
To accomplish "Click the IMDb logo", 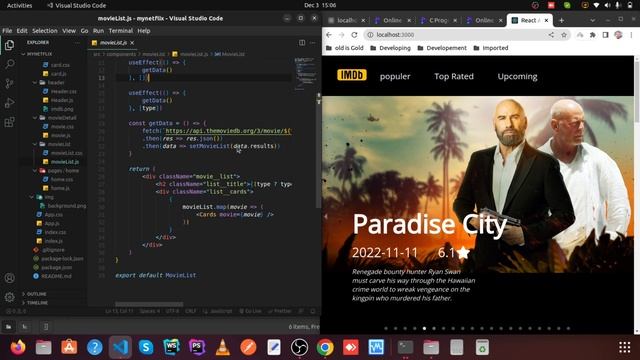I will pyautogui.click(x=351, y=75).
